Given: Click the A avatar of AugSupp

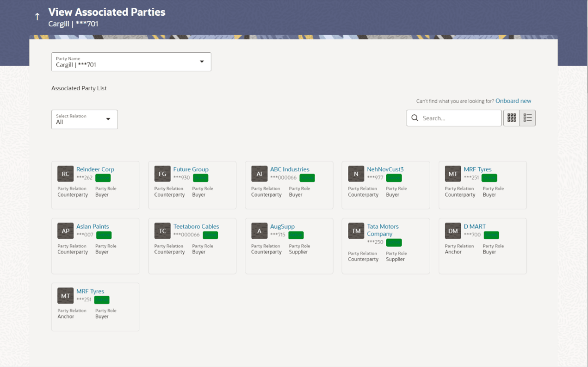Looking at the screenshot, I should point(259,230).
